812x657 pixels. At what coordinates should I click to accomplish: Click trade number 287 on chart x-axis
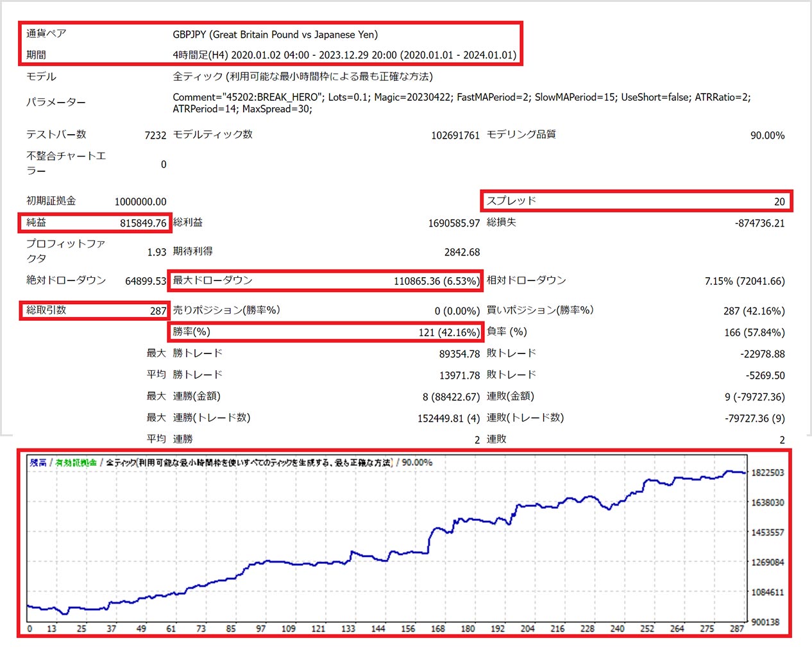click(x=737, y=629)
